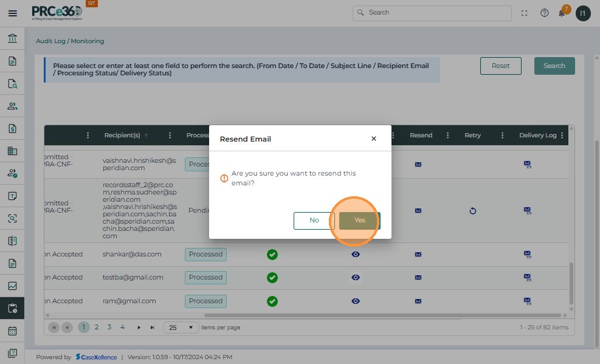Click the green Search button
This screenshot has width=600, height=364.
click(x=554, y=66)
